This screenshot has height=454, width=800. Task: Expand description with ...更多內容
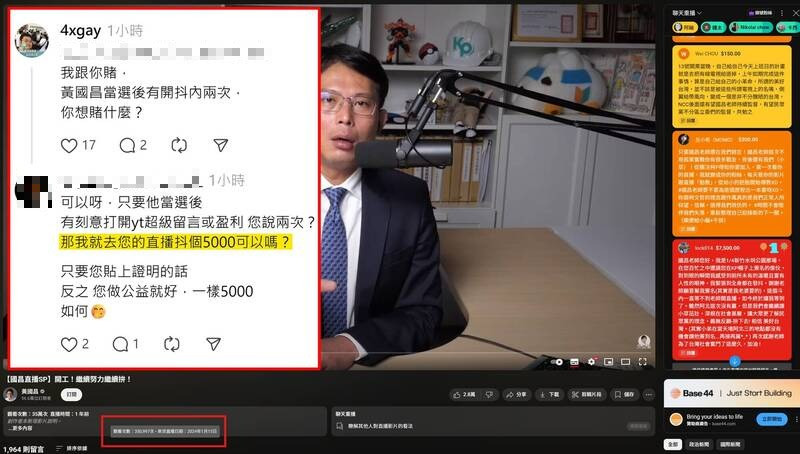click(19, 428)
